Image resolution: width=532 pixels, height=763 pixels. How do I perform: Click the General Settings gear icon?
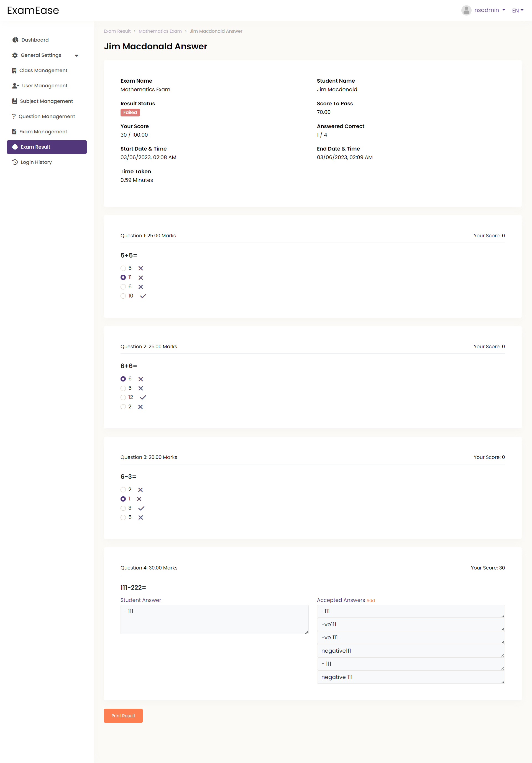(x=15, y=55)
